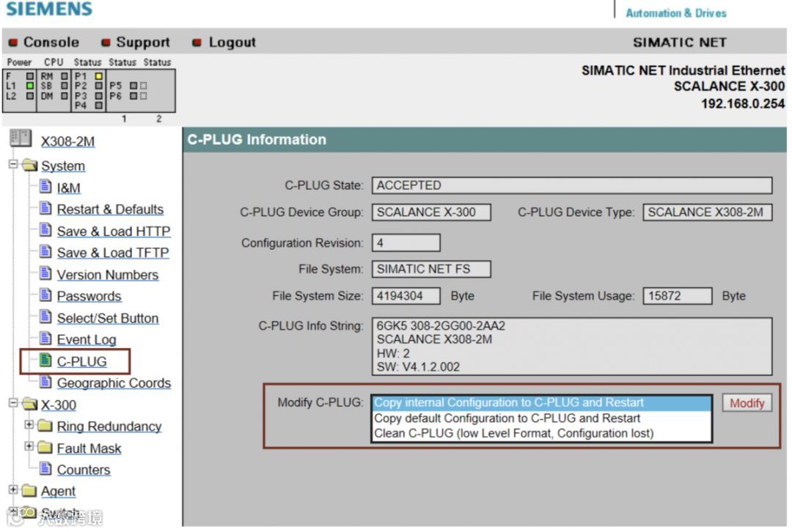The image size is (792, 532).
Task: Open the System link
Action: [x=62, y=166]
